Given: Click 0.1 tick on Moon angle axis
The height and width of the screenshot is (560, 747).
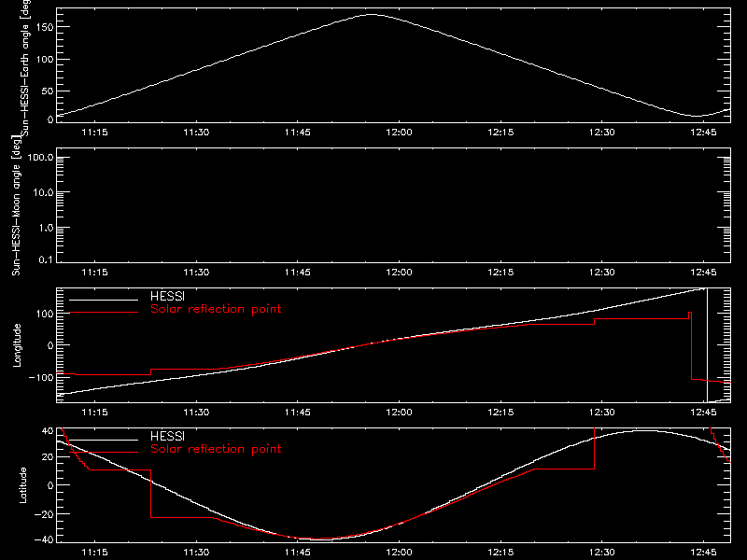Looking at the screenshot, I should (46, 259).
